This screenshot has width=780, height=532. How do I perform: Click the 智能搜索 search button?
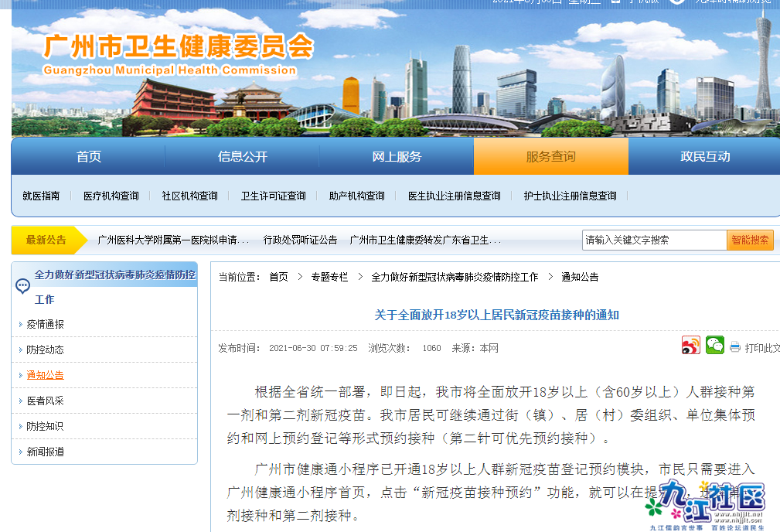pos(749,240)
